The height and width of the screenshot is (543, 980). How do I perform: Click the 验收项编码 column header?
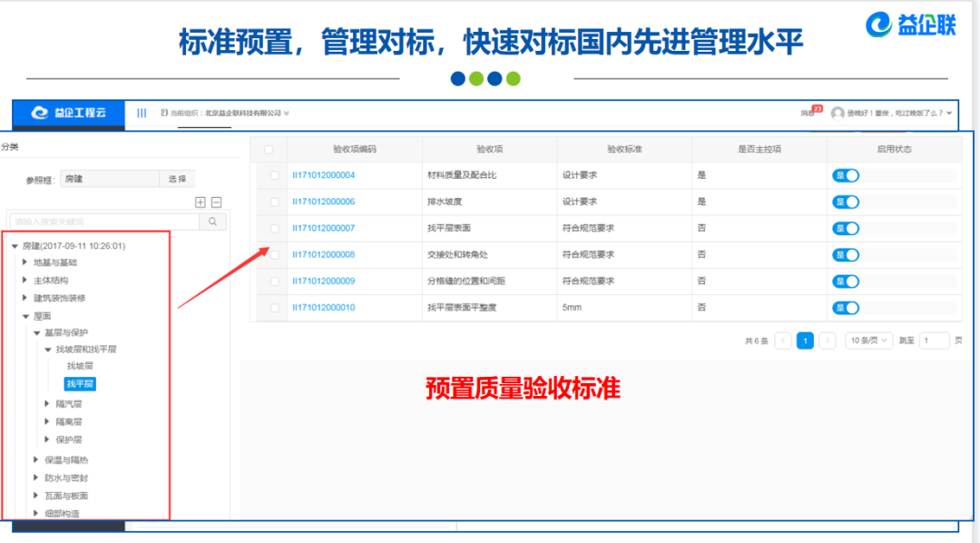point(355,150)
